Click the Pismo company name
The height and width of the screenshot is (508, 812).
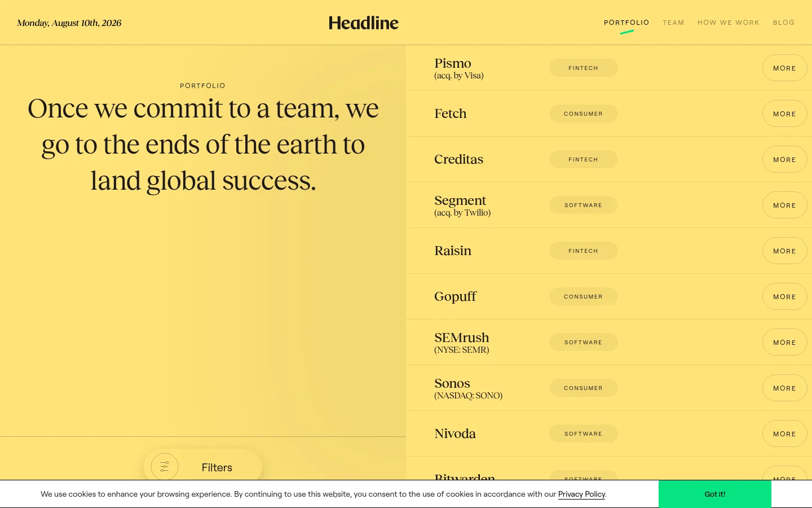pyautogui.click(x=453, y=63)
